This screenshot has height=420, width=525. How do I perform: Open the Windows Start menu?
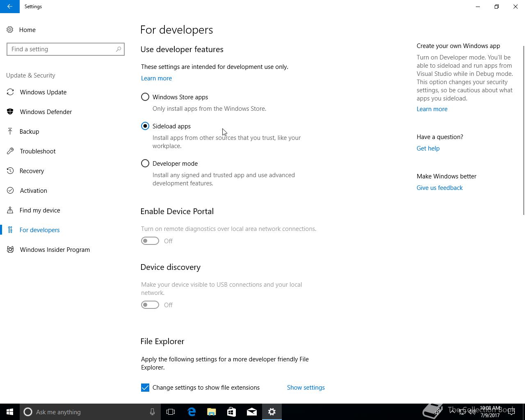[10, 412]
